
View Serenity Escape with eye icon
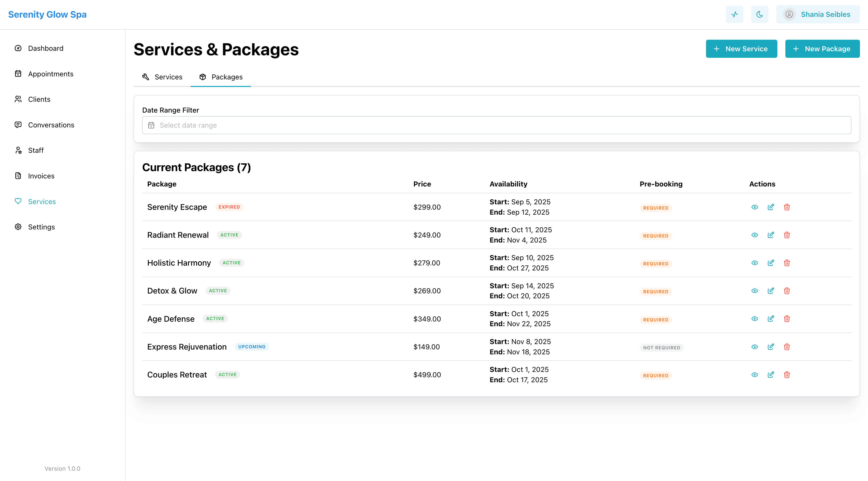[754, 207]
